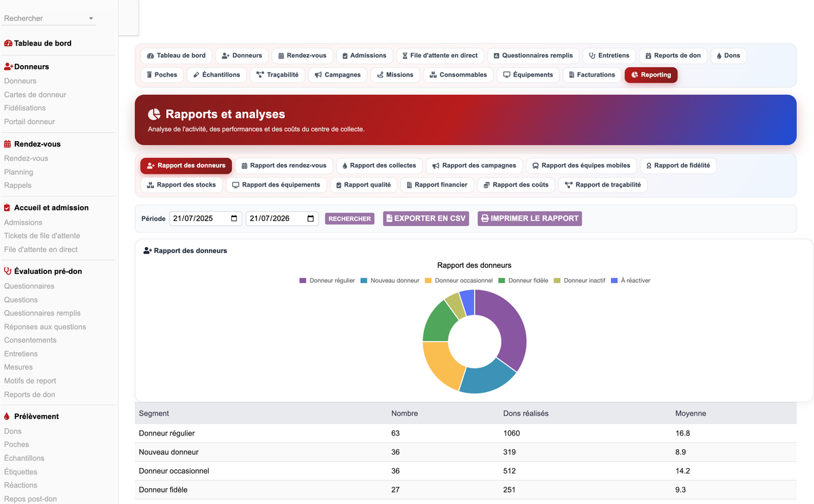Open Reports de don top tab
Viewport: 814px width, 504px height.
674,56
